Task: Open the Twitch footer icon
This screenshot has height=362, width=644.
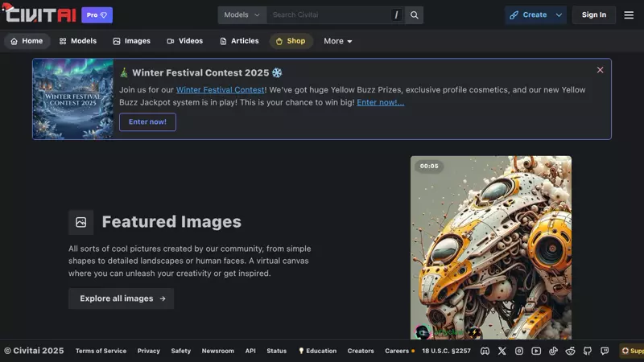Action: [x=605, y=351]
